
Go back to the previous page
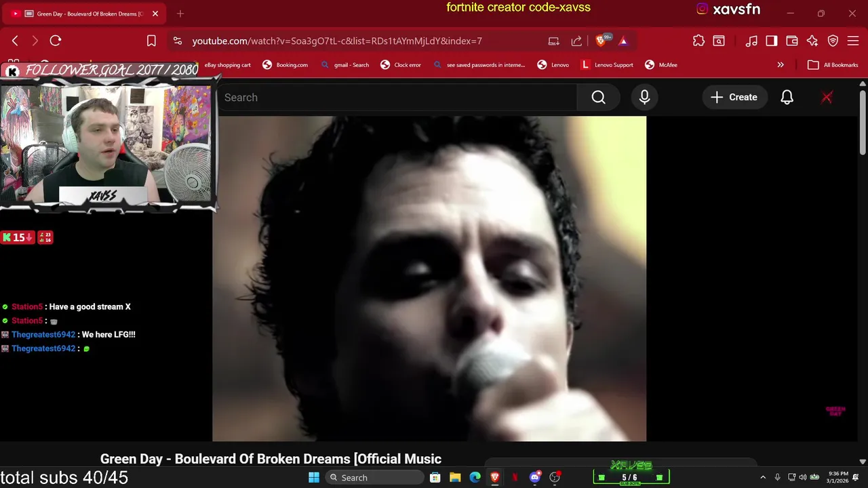pos(15,41)
